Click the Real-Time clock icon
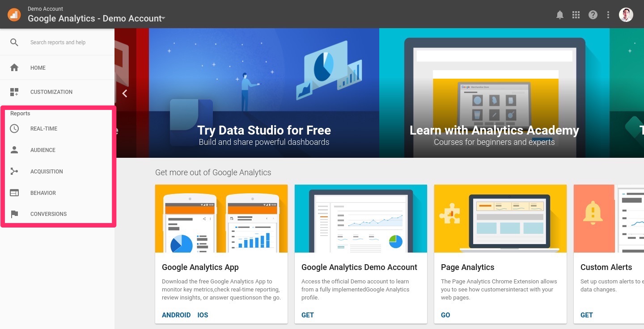Image resolution: width=644 pixels, height=329 pixels. pyautogui.click(x=14, y=129)
